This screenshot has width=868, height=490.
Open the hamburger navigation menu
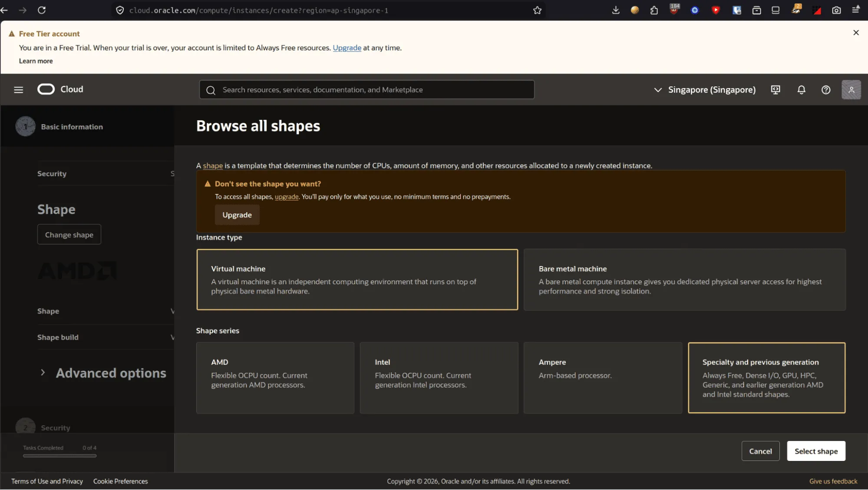[x=18, y=90]
